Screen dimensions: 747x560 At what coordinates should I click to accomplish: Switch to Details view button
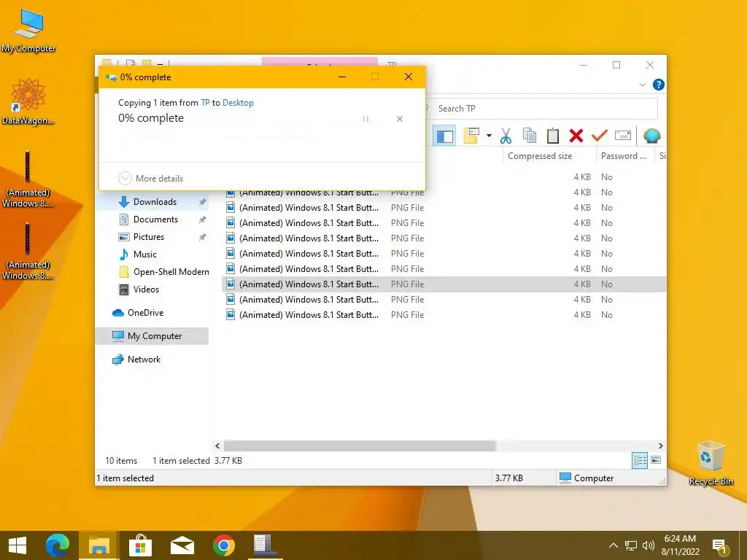click(640, 460)
